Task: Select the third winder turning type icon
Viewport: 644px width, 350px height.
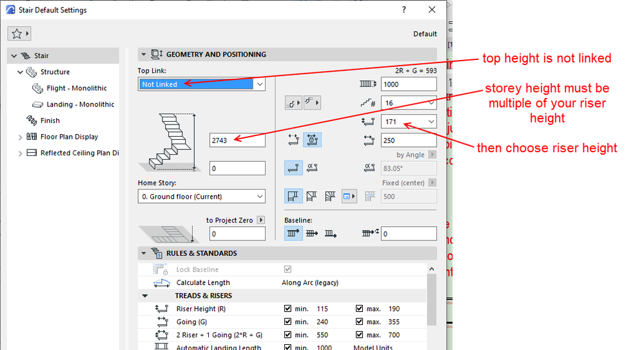Action: tap(330, 196)
